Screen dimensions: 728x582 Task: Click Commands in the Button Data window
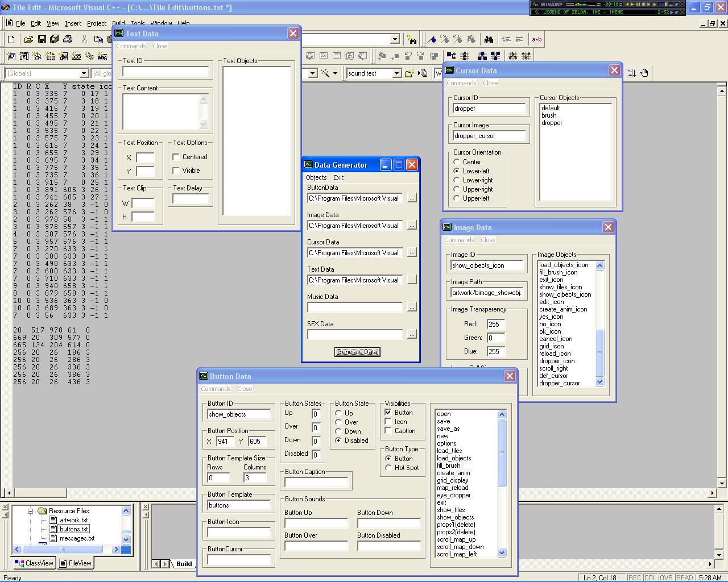(x=216, y=389)
